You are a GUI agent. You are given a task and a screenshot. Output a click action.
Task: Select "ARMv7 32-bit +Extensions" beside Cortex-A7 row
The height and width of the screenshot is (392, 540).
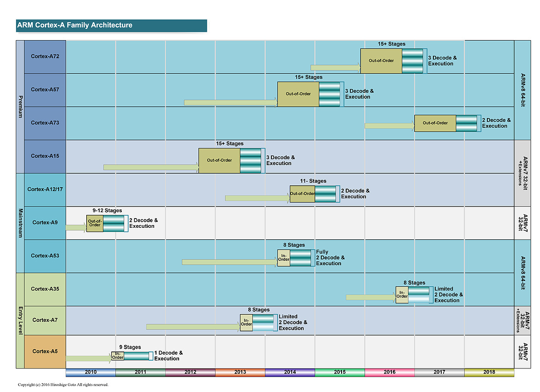pos(522,321)
